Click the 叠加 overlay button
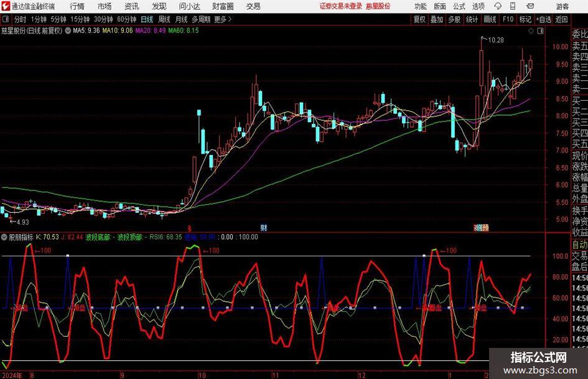The width and height of the screenshot is (588, 379). click(437, 19)
